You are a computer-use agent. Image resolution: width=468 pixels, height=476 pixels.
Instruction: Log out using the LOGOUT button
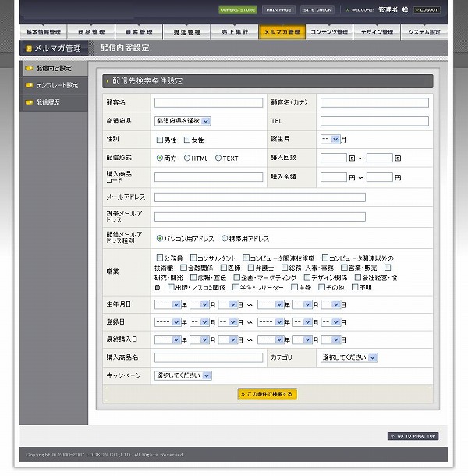[427, 9]
